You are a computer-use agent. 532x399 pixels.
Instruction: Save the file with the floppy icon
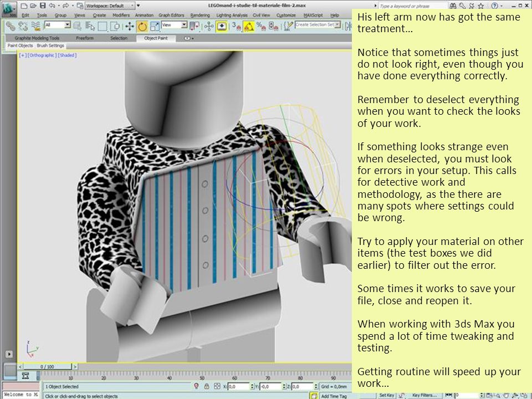tap(43, 6)
